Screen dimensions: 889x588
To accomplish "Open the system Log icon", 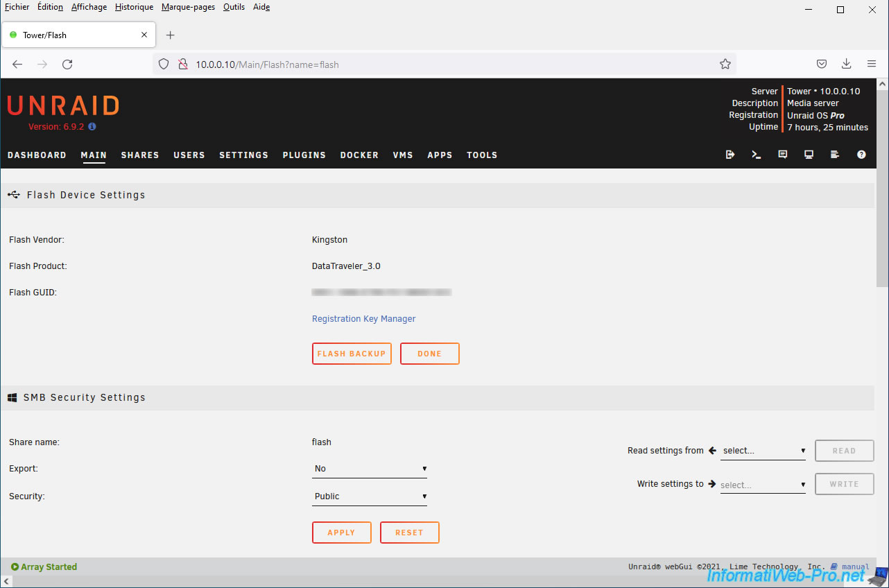I will coord(835,155).
